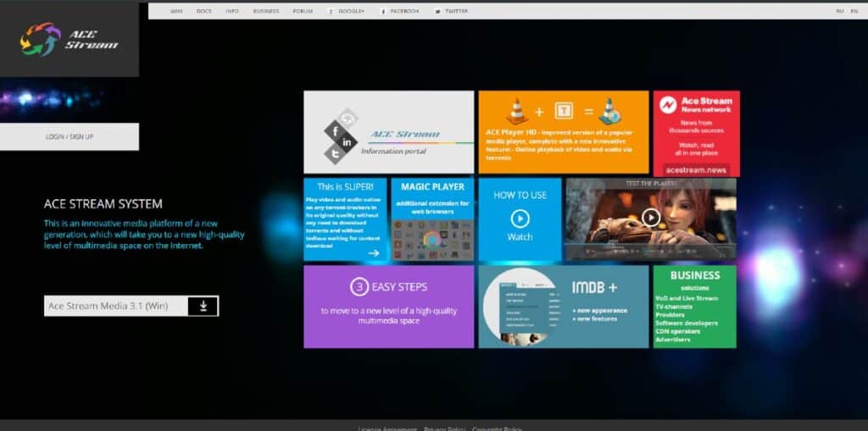Click the Facebook diamond icon on the Information portal tile
Image resolution: width=868 pixels, height=431 pixels.
tap(335, 132)
